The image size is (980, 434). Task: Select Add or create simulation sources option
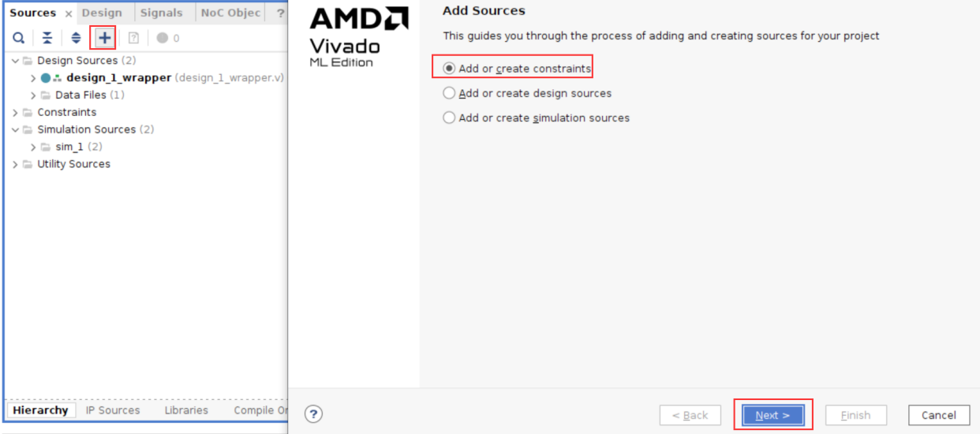[x=536, y=118]
